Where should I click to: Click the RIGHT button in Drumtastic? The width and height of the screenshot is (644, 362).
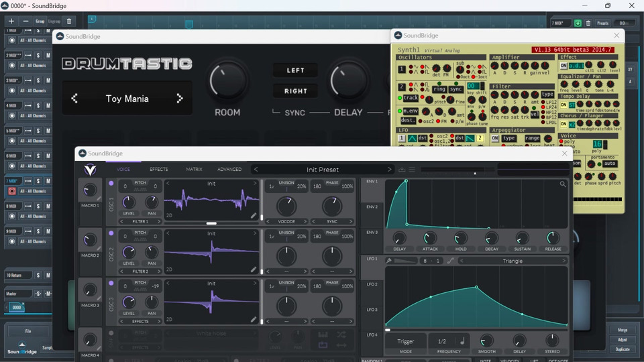click(295, 91)
